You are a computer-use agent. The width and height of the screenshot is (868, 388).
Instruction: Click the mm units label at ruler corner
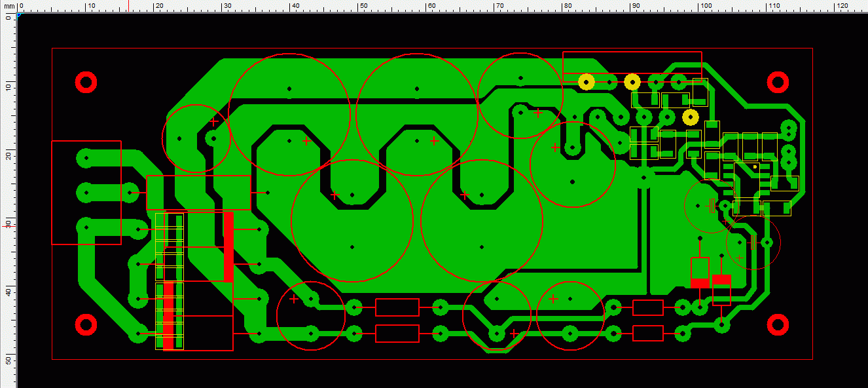(8, 6)
